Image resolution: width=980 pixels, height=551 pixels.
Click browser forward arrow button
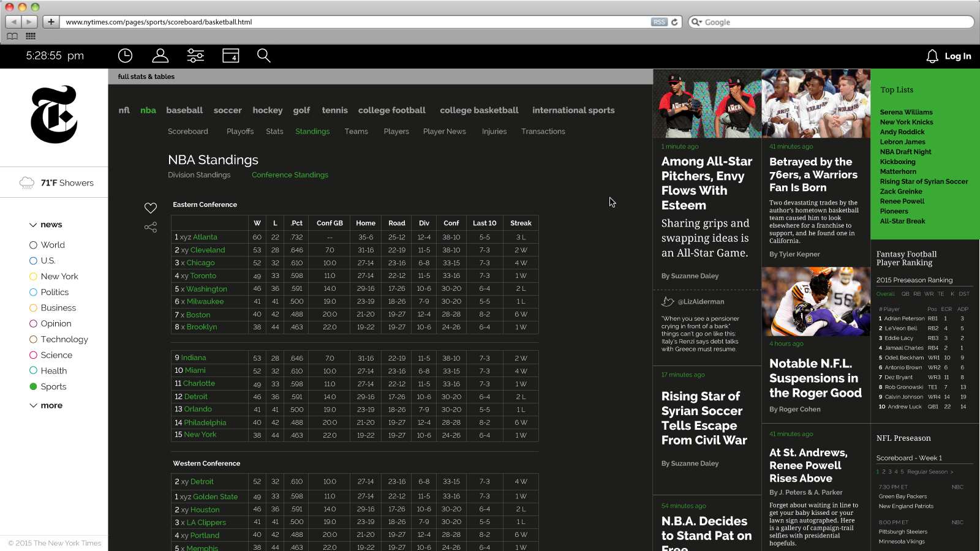[29, 21]
